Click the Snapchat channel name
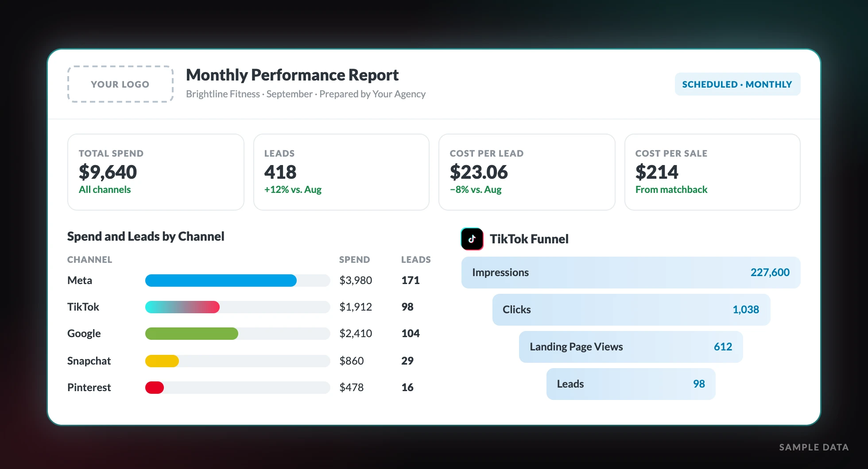This screenshot has width=868, height=469. (89, 361)
